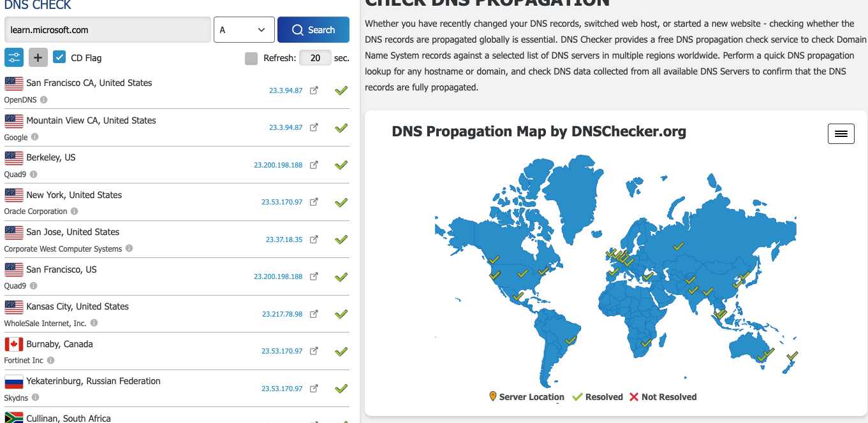The height and width of the screenshot is (423, 868).
Task: Click the external link icon beside the Kansas City IP
Action: (x=314, y=314)
